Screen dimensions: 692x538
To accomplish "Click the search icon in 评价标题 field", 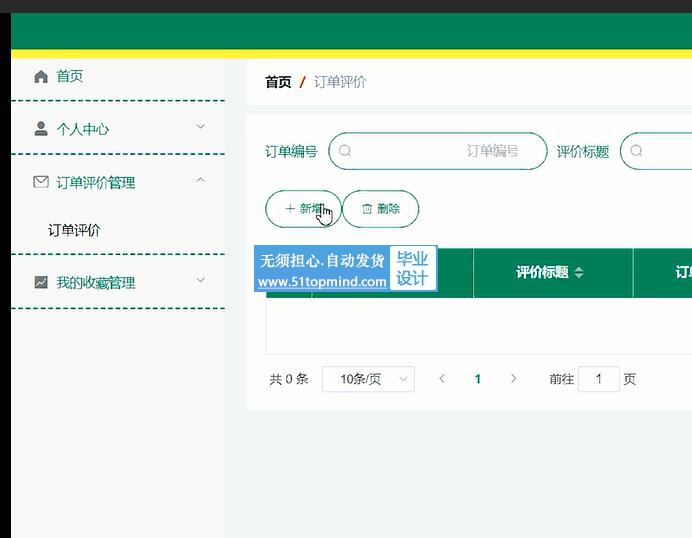I will pos(636,151).
